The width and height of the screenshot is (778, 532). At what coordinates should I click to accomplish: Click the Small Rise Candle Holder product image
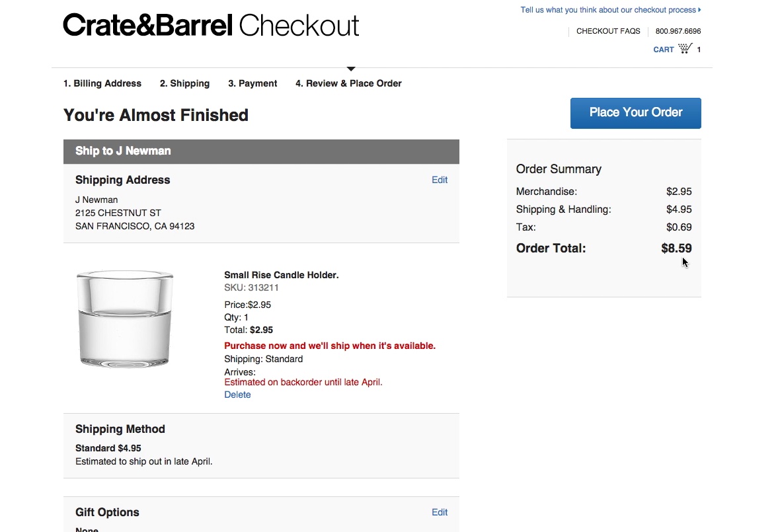click(124, 319)
